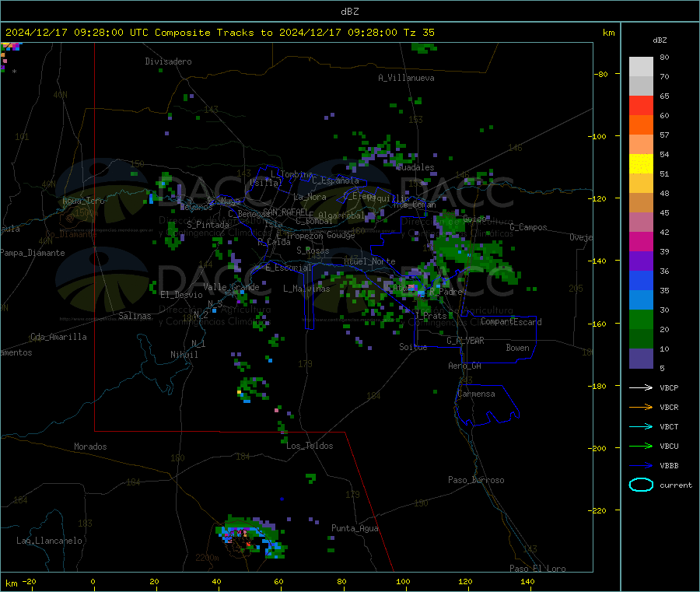Click the Punta_Agua place label

click(x=355, y=528)
